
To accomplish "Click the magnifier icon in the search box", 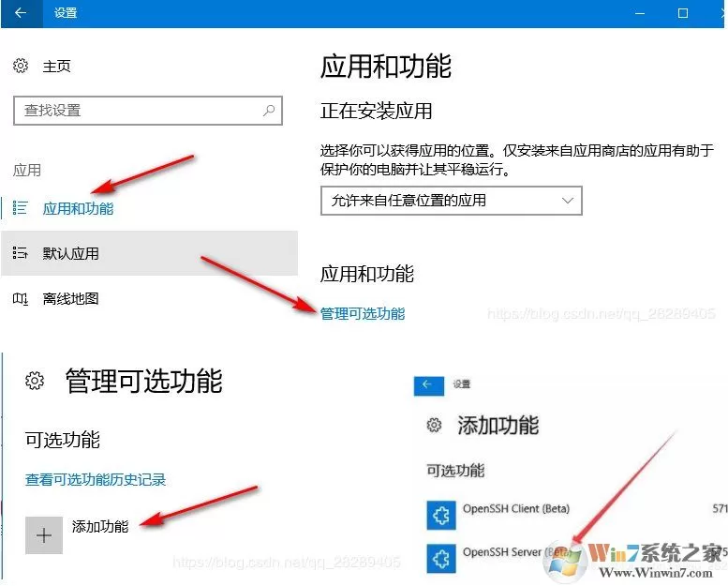I will pyautogui.click(x=268, y=111).
